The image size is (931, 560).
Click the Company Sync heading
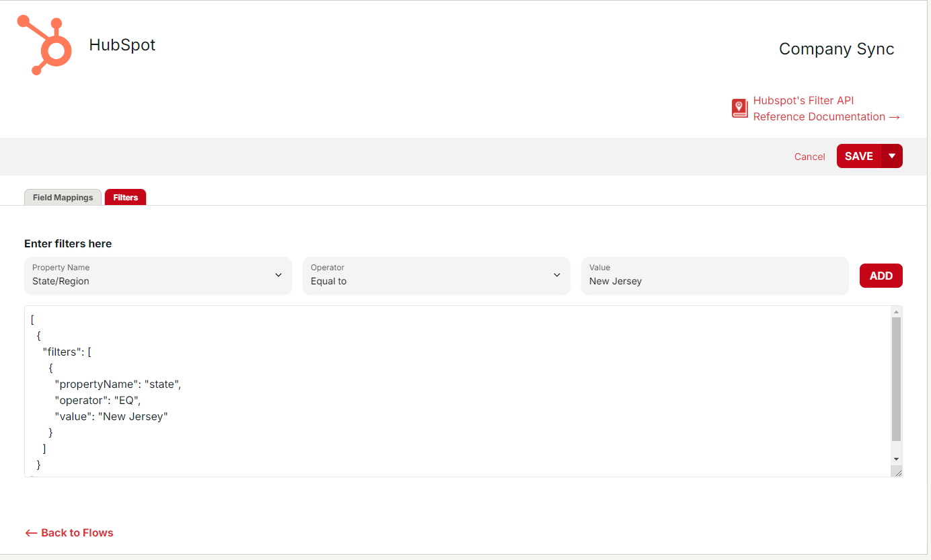point(837,49)
